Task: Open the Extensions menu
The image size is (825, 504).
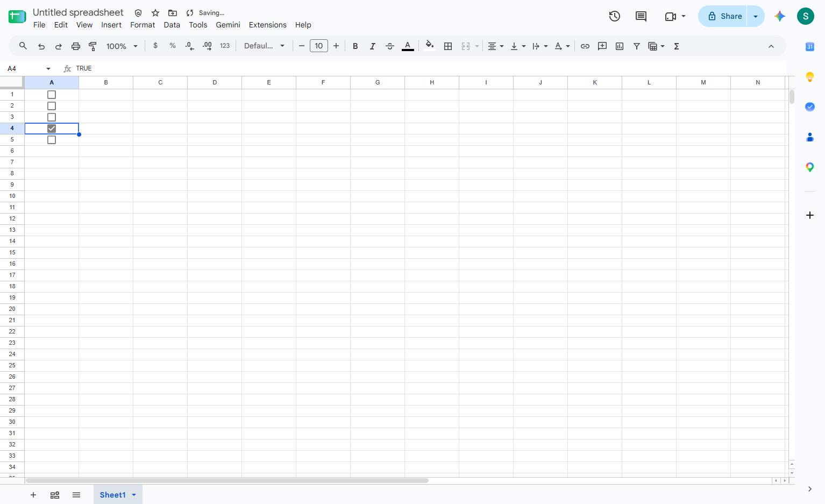Action: point(267,25)
